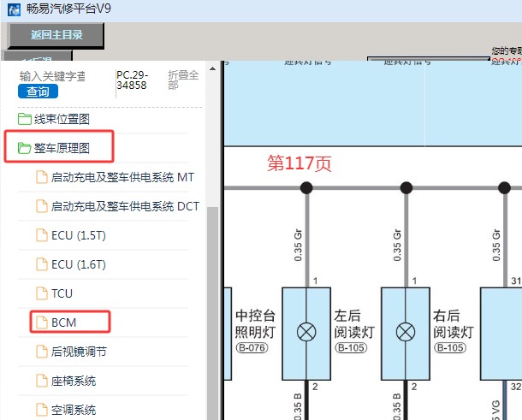The width and height of the screenshot is (522, 420).
Task: Click the file icon next to 空调系统
Action: [x=42, y=410]
